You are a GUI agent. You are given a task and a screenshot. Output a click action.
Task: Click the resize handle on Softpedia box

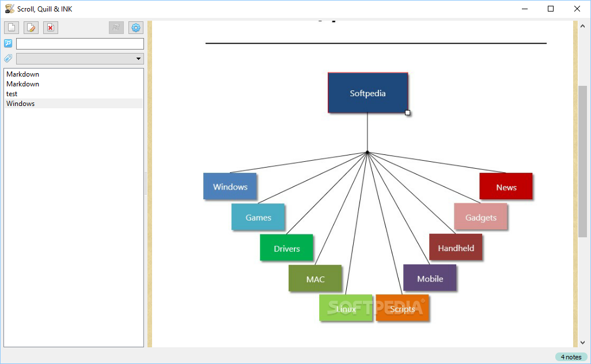(x=407, y=112)
